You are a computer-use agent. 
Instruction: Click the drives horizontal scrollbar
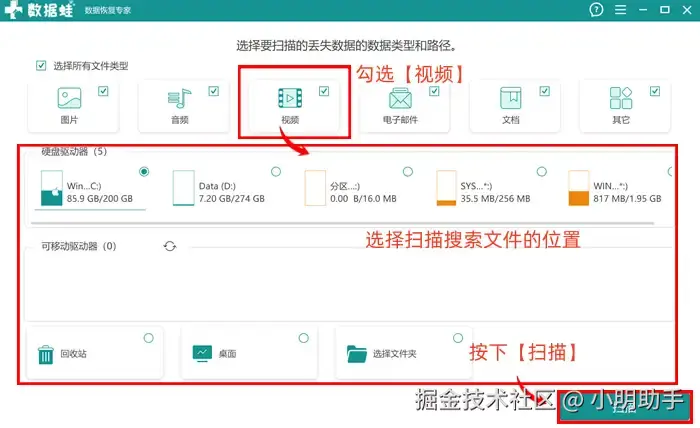(342, 222)
